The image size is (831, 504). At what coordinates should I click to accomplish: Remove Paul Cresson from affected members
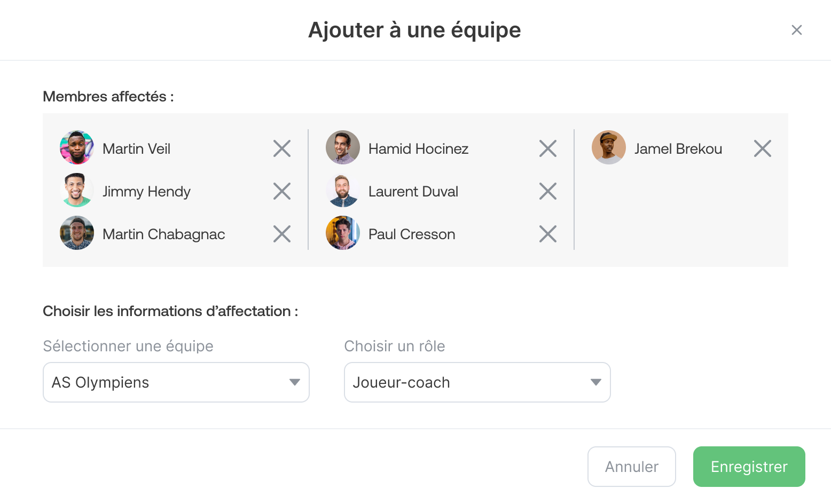(x=548, y=233)
